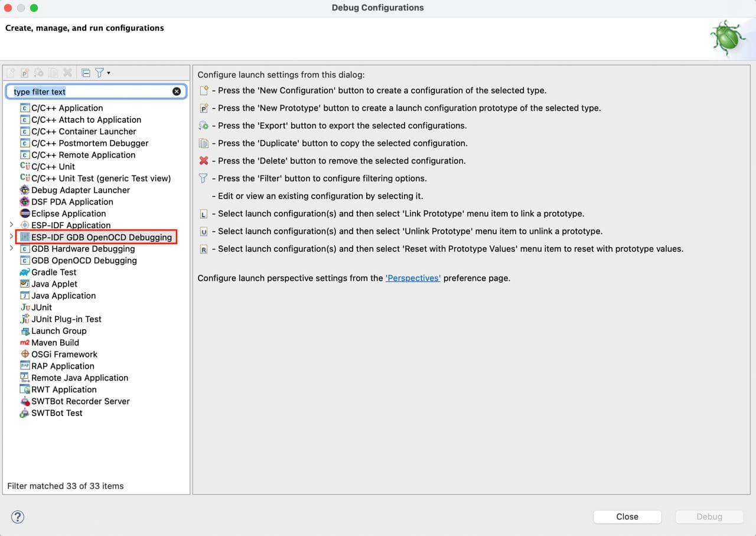Click the Export configuration toolbar icon

39,73
